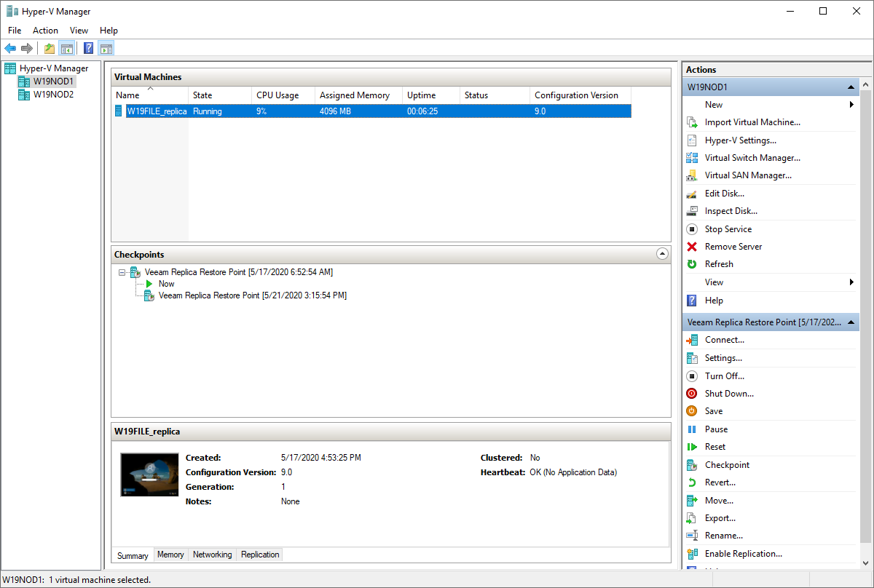Switch to the Replication tab

260,555
